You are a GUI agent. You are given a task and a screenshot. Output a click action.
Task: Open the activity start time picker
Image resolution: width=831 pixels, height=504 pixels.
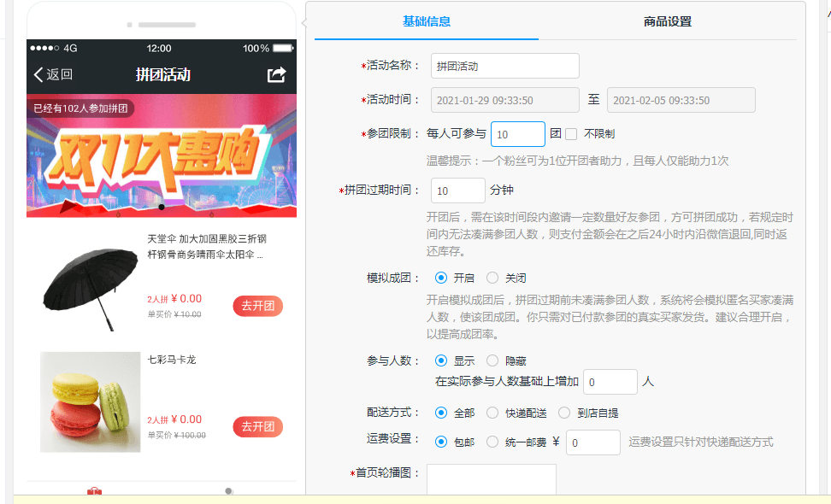pos(504,100)
